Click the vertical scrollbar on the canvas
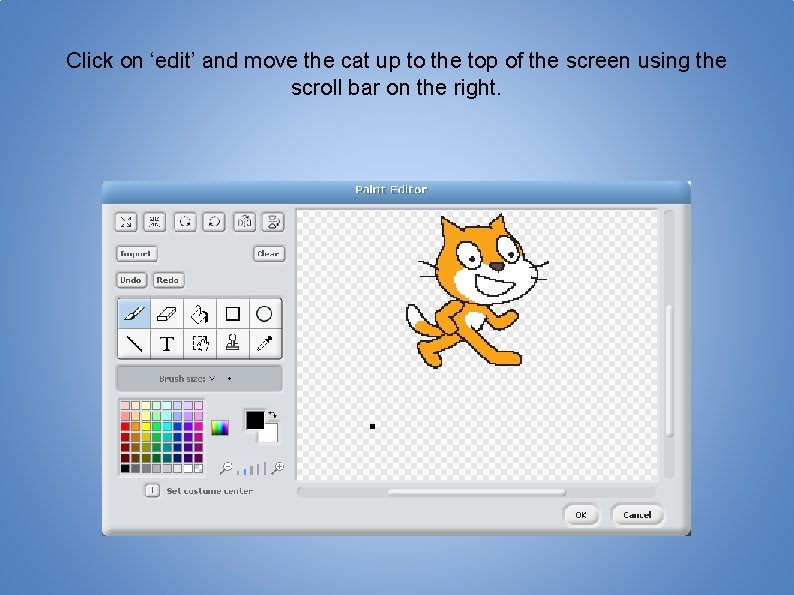Screen dimensions: 794x595 pyautogui.click(x=669, y=344)
